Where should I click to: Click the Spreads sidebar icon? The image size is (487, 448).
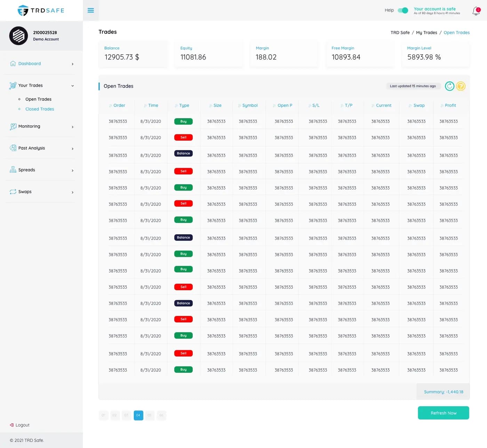pos(13,170)
